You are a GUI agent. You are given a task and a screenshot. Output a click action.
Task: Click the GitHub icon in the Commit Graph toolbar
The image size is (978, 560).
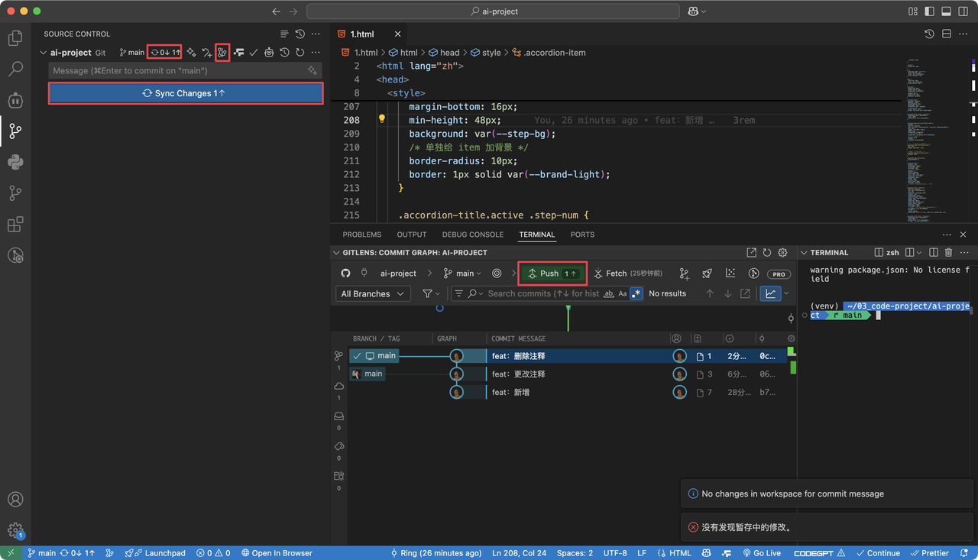(345, 274)
